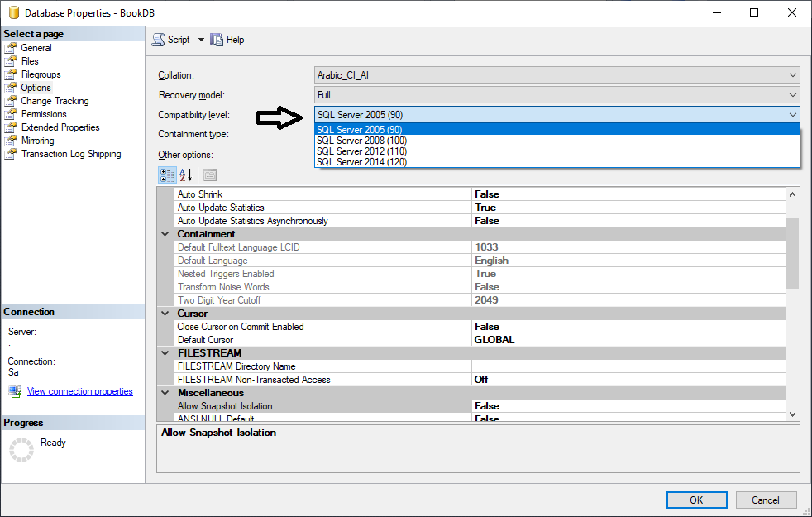Choose SQL Server 2008 (100) compatibility
This screenshot has width=812, height=517.
[557, 141]
